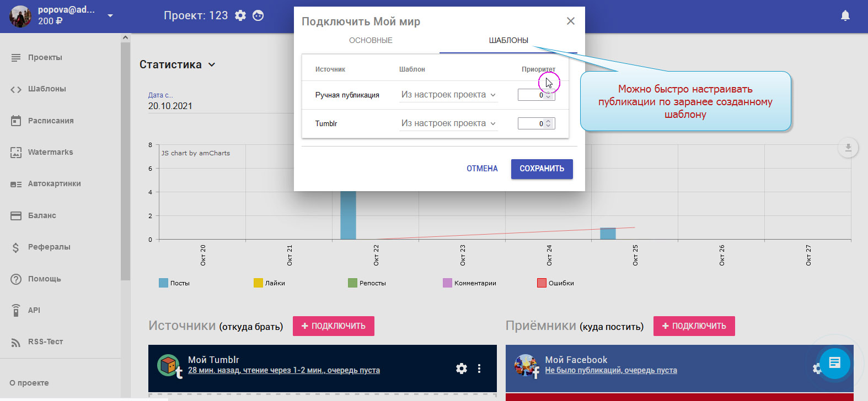Viewport: 868px width, 401px height.
Task: Switch to the ОСНОВНЫЕ tab
Action: coord(371,40)
